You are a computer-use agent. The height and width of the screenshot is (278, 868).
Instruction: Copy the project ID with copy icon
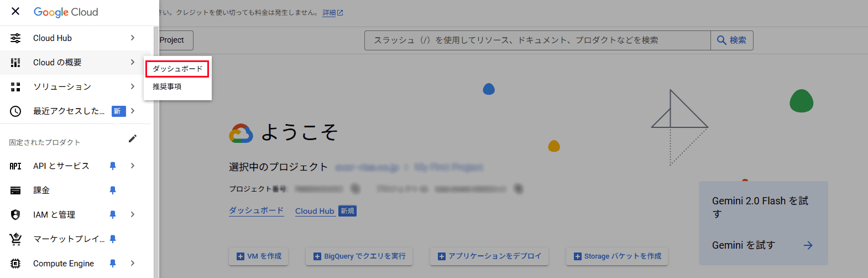[518, 189]
